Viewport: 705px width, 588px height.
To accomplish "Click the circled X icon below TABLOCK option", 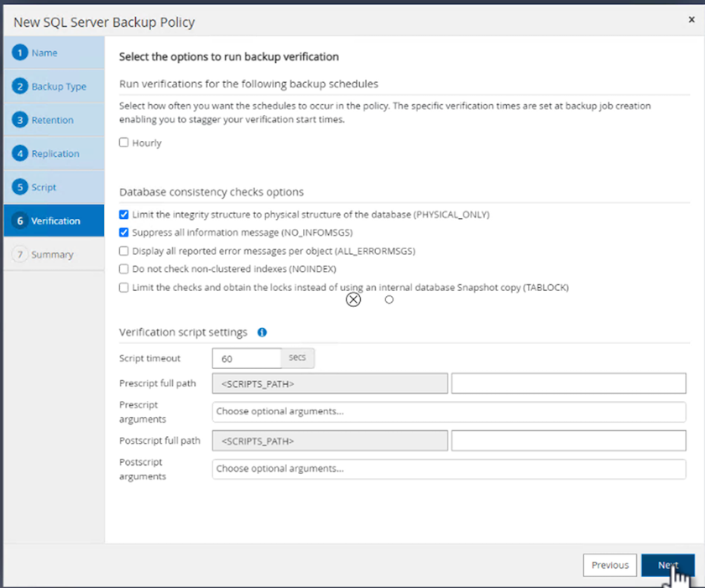I will click(353, 299).
